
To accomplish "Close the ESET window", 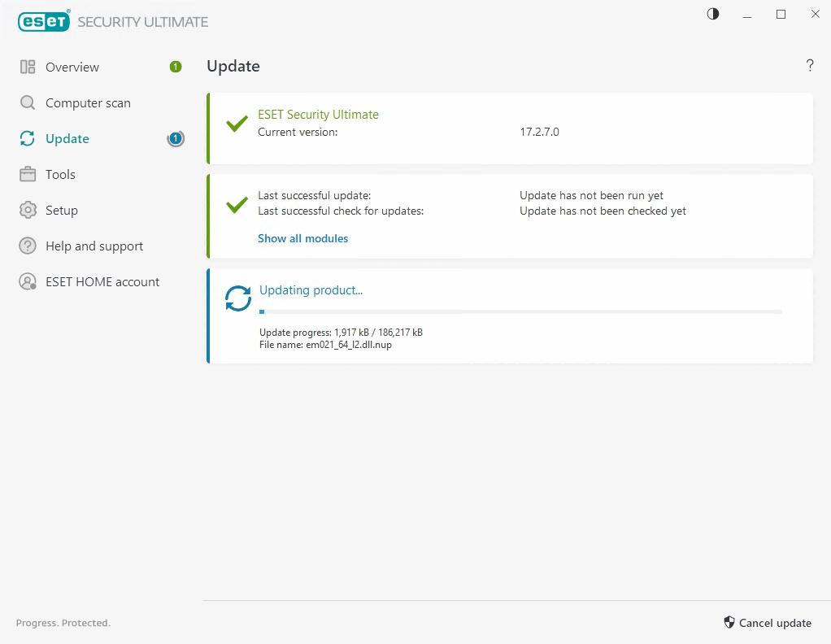I will [x=815, y=15].
